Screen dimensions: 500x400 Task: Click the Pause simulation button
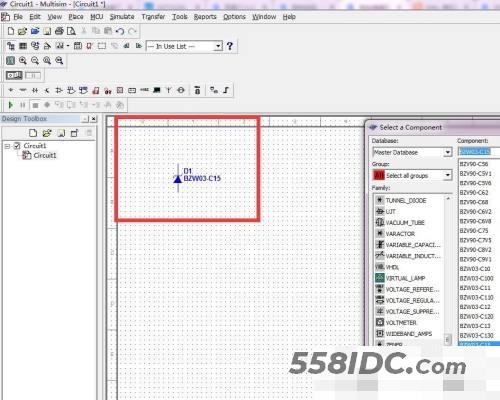(23, 105)
